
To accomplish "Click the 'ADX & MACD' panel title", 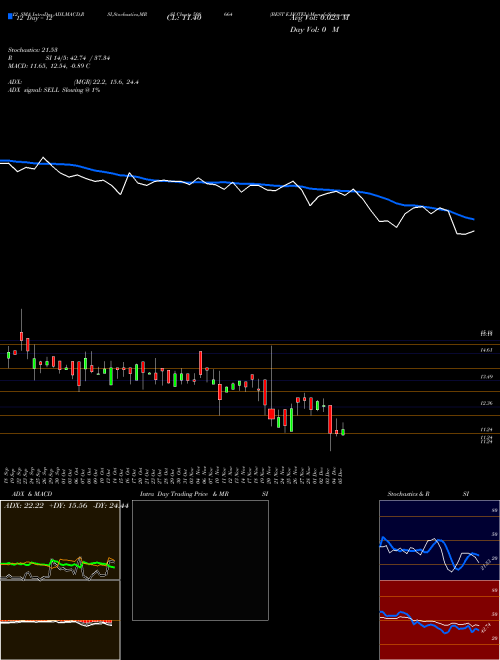I will [x=32, y=494].
